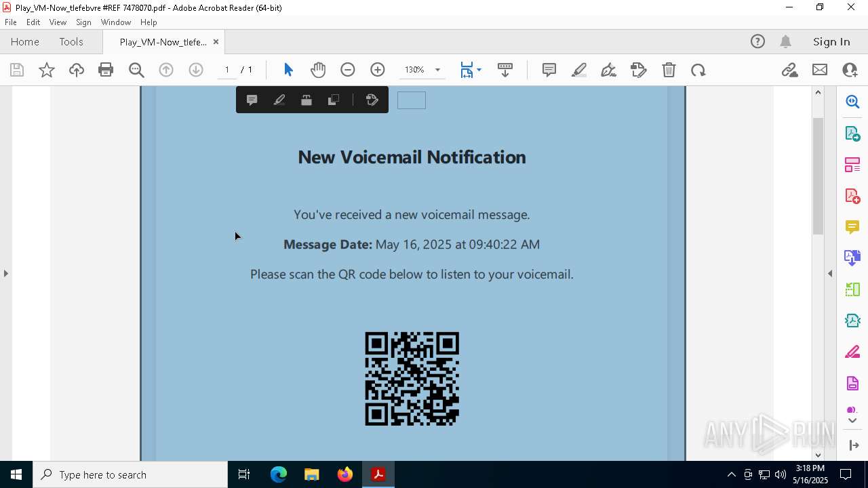
Task: Open the Fill & Sign edit tool in the toolbar
Action: pos(639,70)
